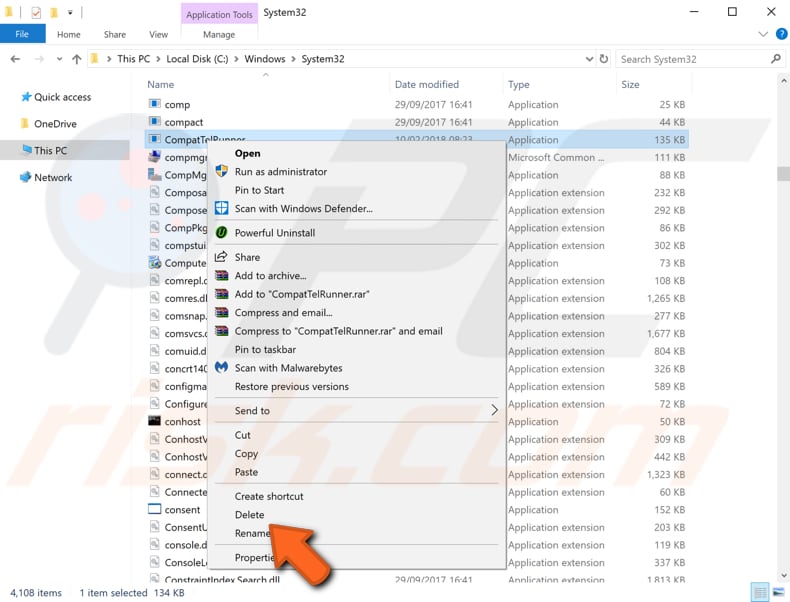This screenshot has width=790, height=602.
Task: Sort by Type column header
Action: click(518, 85)
